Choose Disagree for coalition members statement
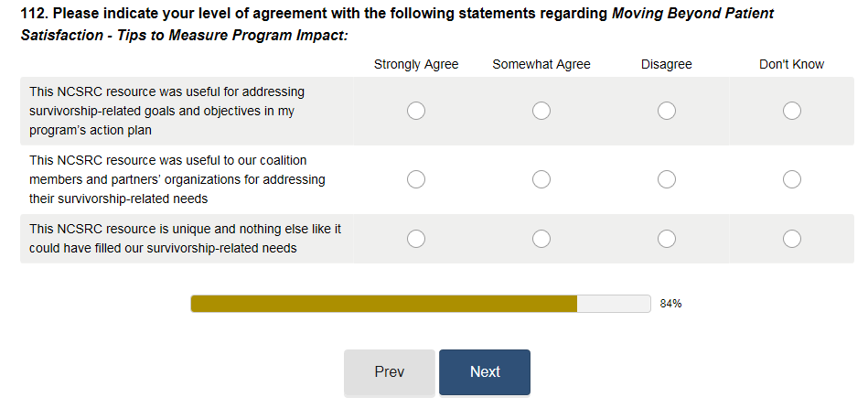868x408 pixels. 667,179
